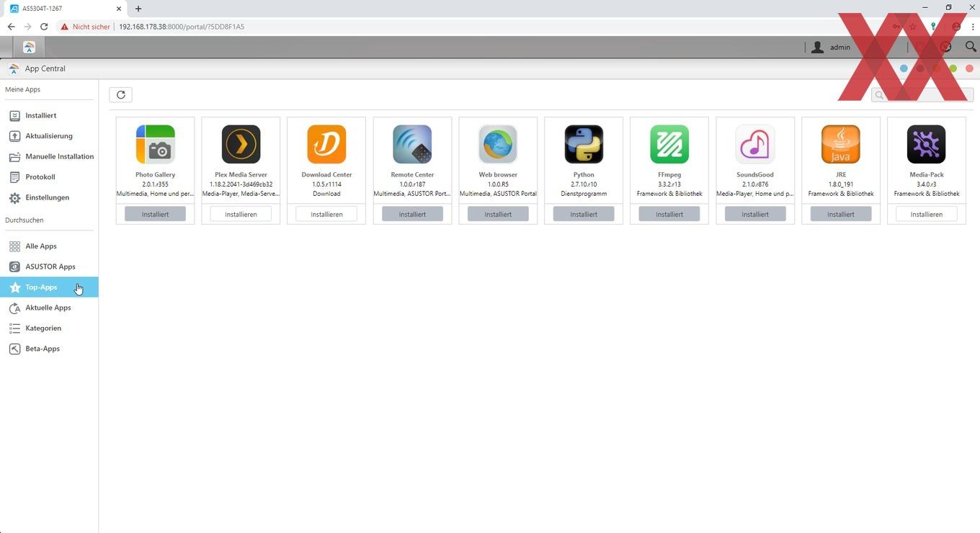Open the Plex Media Server app icon
Image resolution: width=980 pixels, height=533 pixels.
click(241, 144)
